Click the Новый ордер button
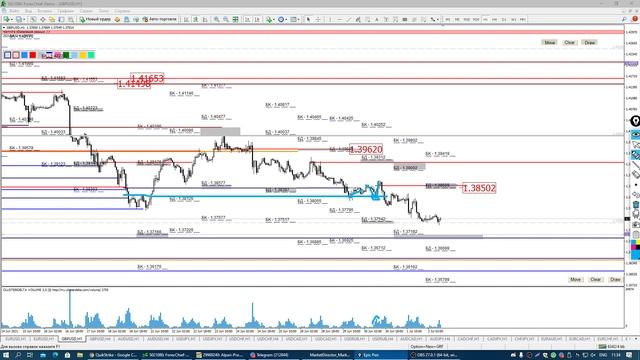This screenshot has height=360, width=640. 95,19
